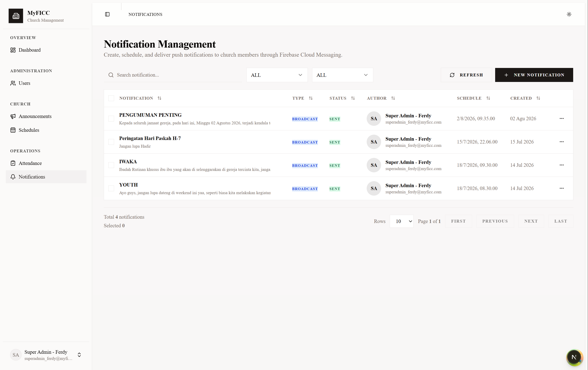Check the PENGUMUMAN PENTING row checkbox

click(x=111, y=118)
